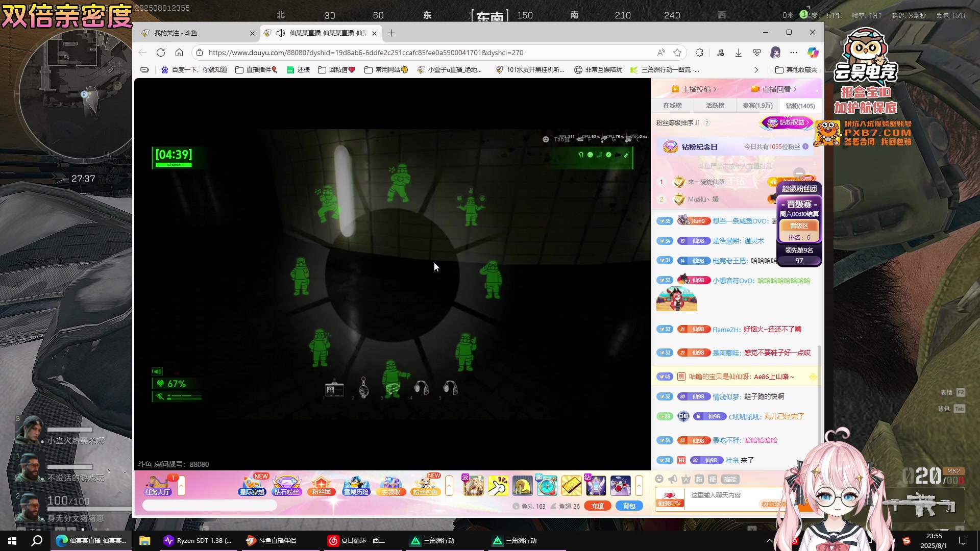Click the fan level sort help icon
Screen dimensions: 980x551
point(707,123)
